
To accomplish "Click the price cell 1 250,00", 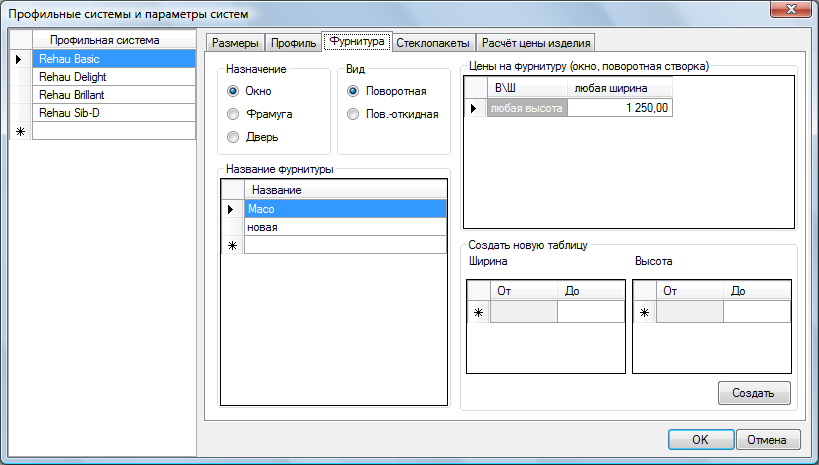I will (620, 108).
